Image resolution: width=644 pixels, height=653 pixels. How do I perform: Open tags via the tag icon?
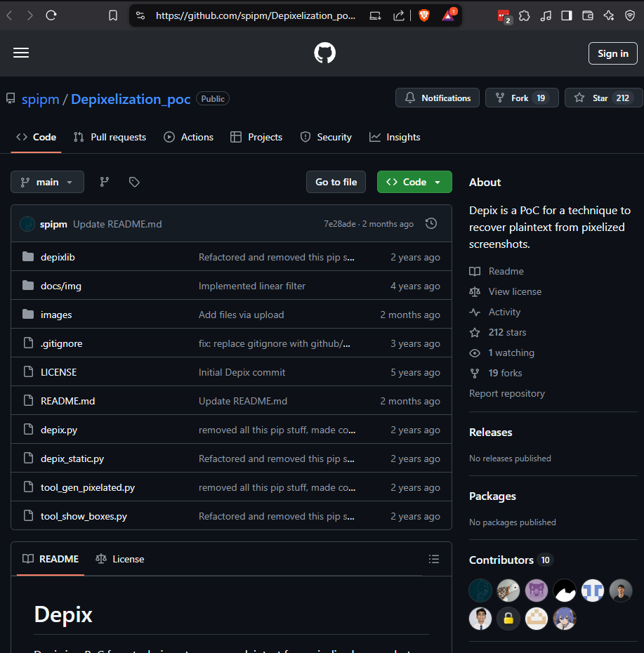[x=134, y=182]
